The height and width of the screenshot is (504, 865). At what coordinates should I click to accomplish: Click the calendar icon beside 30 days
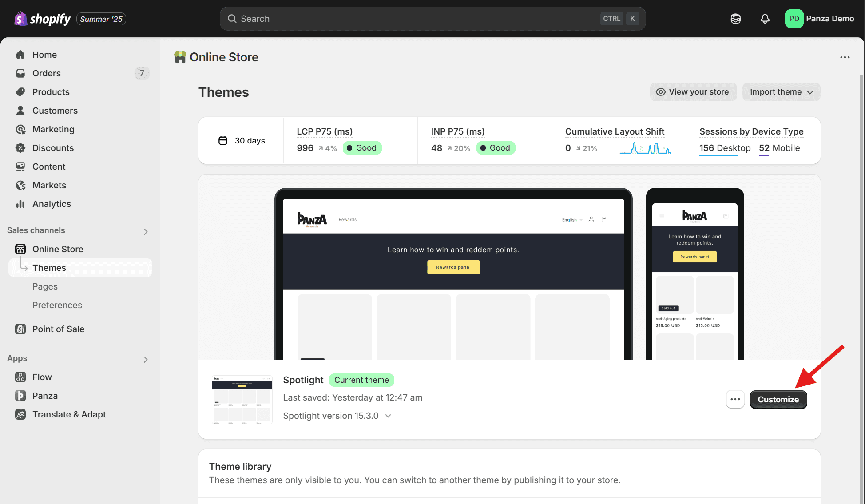coord(223,141)
